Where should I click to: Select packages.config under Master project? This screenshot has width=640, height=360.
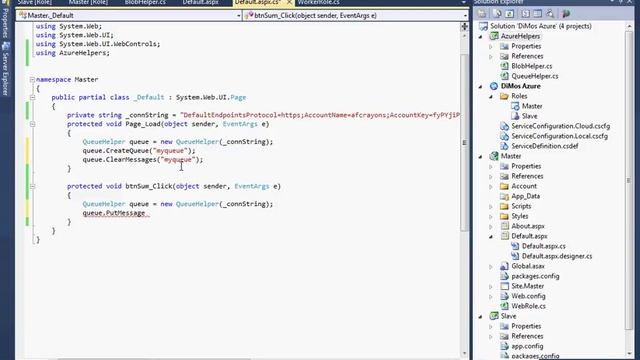click(535, 276)
